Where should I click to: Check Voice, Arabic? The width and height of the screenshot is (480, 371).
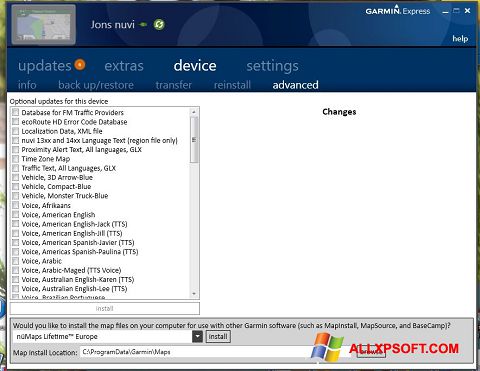[x=16, y=261]
